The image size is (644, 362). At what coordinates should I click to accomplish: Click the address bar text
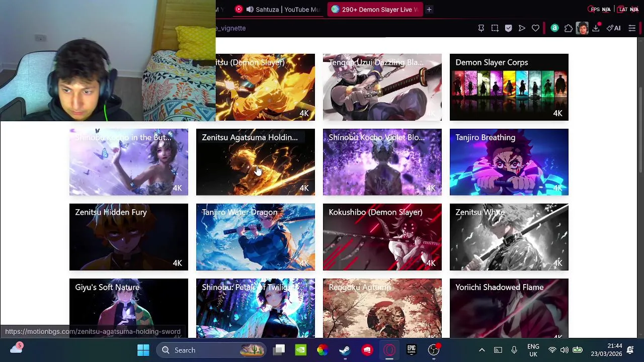[230, 28]
